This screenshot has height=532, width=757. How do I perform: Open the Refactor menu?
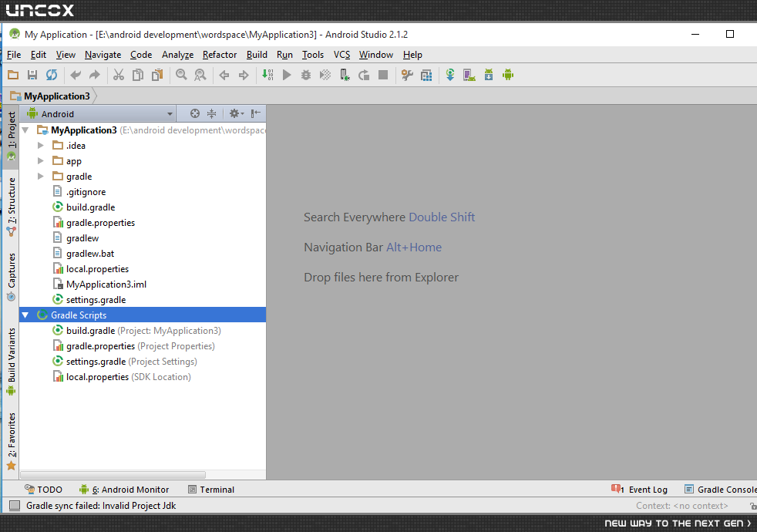pos(220,55)
